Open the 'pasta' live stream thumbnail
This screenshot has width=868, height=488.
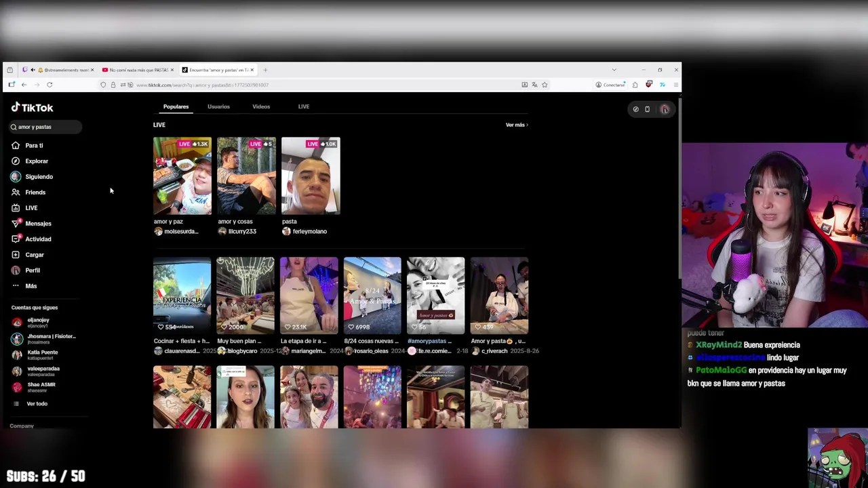point(311,176)
